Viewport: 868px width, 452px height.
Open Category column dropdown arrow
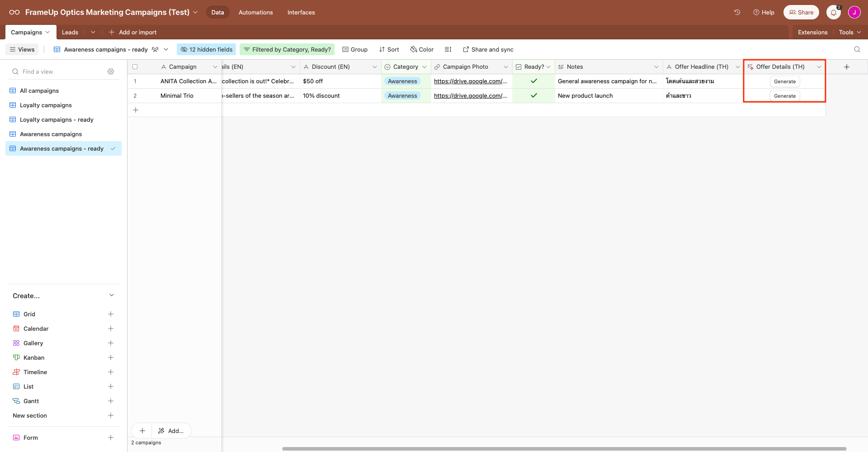[x=425, y=67]
